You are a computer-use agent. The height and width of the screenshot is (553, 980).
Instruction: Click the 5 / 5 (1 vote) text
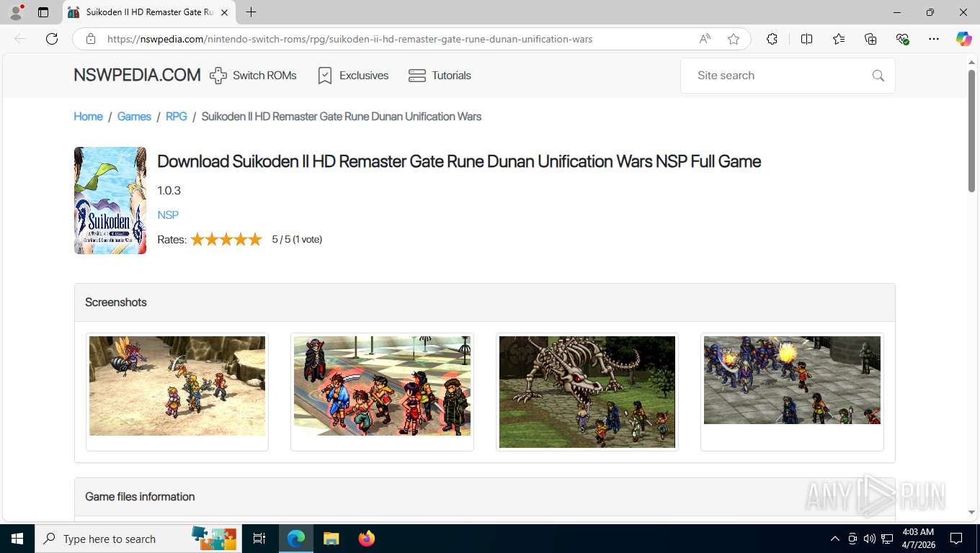pos(297,240)
